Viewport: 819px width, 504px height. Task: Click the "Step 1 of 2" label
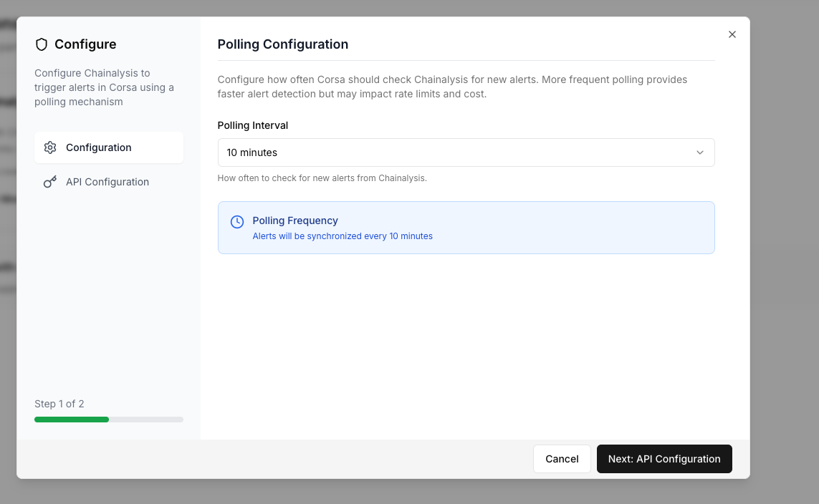(x=59, y=404)
